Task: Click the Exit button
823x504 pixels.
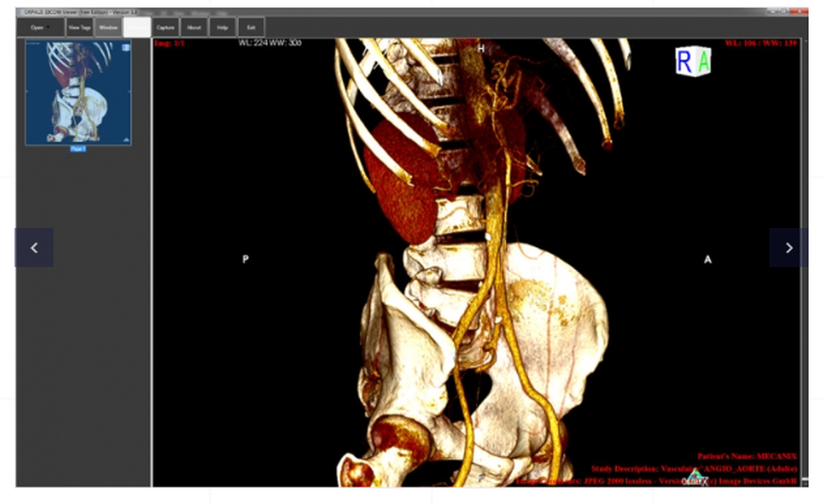Action: tap(250, 27)
